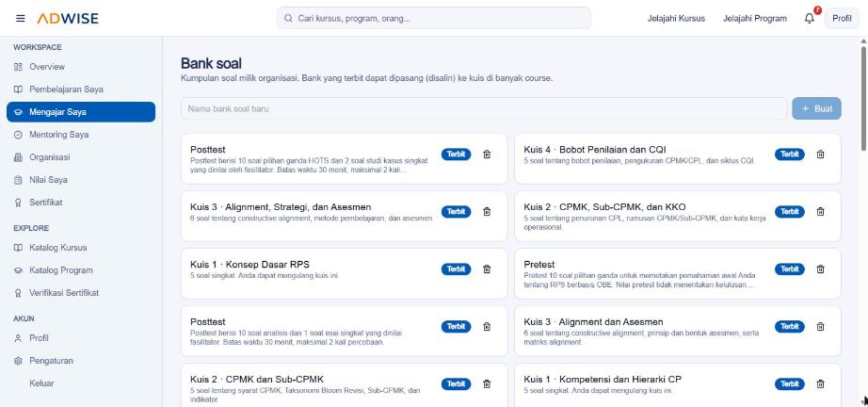Select Mengajar Saya sidebar item
This screenshot has width=868, height=407.
pyautogui.click(x=81, y=112)
